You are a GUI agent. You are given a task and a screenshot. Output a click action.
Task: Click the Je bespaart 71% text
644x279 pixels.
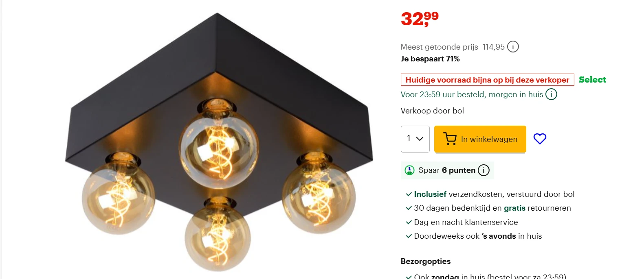[430, 59]
